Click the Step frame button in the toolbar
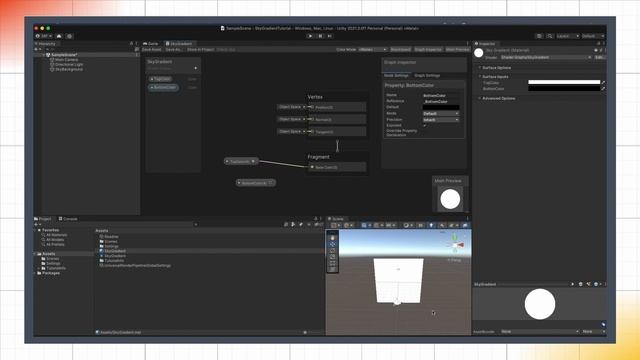This screenshot has height=360, width=640. pos(330,36)
